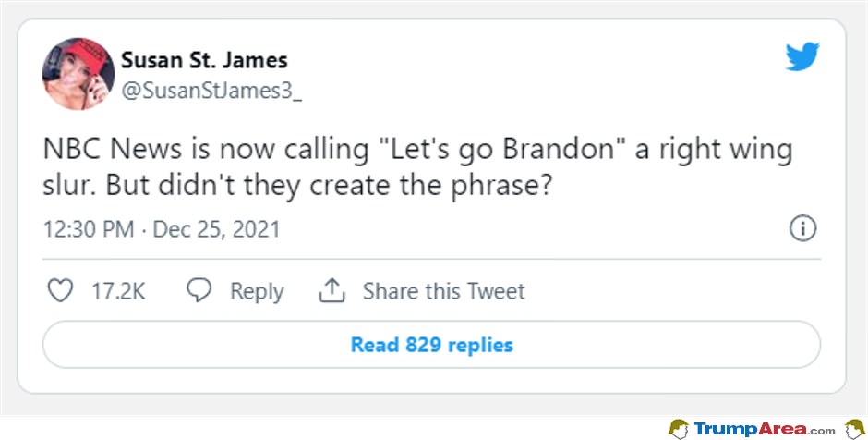Open the Twitter info circle icon
Viewport: 868px width, 440px height.
click(802, 229)
